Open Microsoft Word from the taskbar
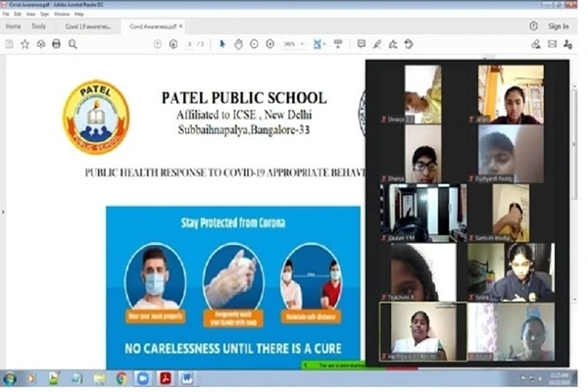Image resolution: width=588 pixels, height=392 pixels. pyautogui.click(x=186, y=378)
